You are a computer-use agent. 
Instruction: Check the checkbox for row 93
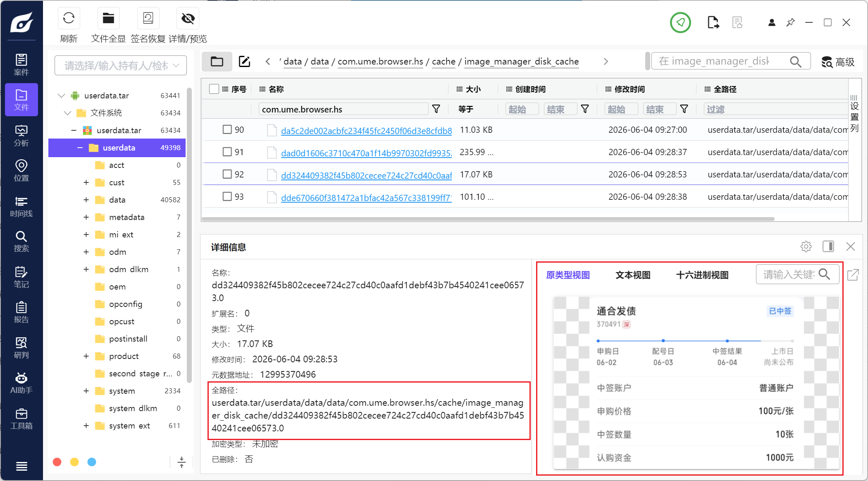(x=227, y=196)
